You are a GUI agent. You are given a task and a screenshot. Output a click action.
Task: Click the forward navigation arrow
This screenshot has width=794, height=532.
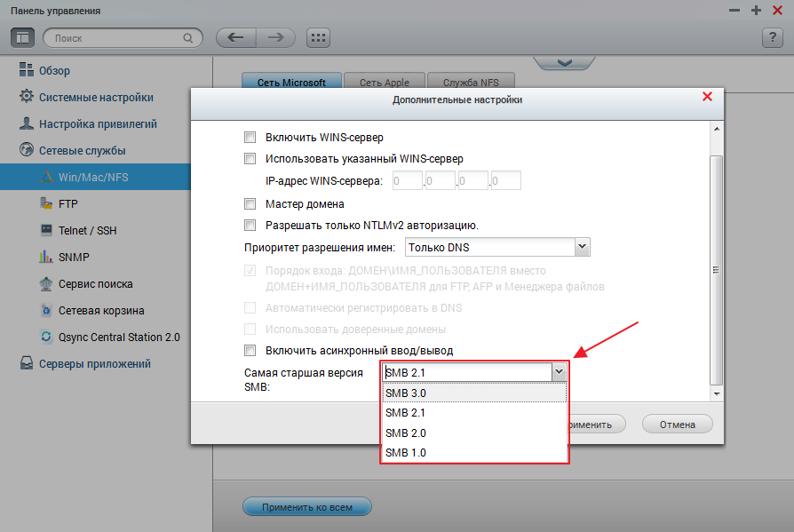[275, 38]
